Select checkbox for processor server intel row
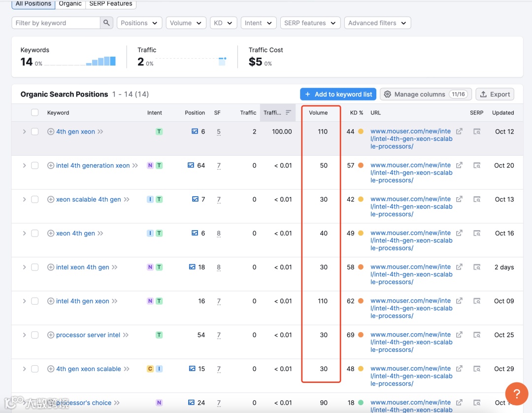The width and height of the screenshot is (532, 413). (34, 335)
